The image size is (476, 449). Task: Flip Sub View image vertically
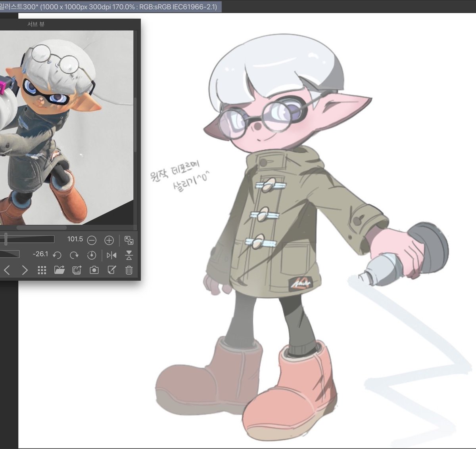coord(129,255)
